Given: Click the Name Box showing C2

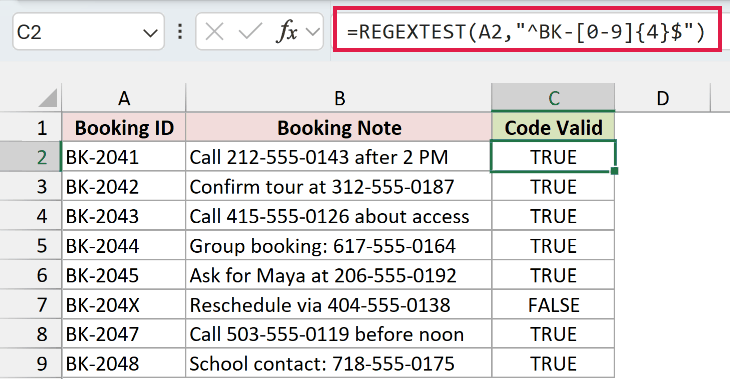Looking at the screenshot, I should point(88,32).
